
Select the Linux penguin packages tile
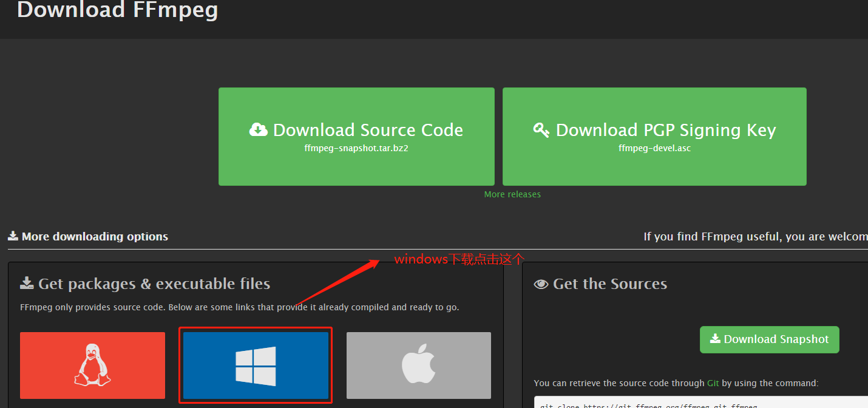(92, 365)
